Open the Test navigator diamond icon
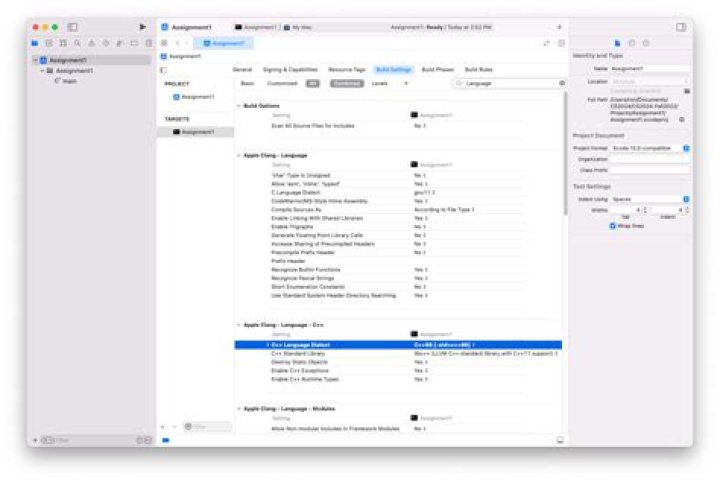Screen dimensions: 720x482 click(x=106, y=43)
